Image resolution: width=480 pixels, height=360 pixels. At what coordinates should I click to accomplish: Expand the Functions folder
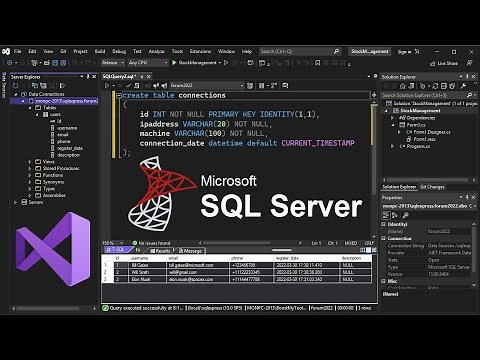[x=30, y=175]
